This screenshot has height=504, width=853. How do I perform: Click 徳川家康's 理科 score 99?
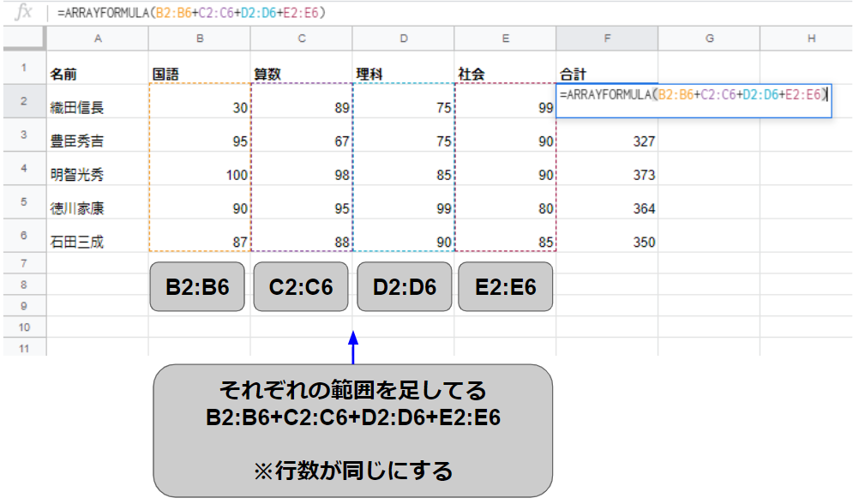pyautogui.click(x=404, y=202)
